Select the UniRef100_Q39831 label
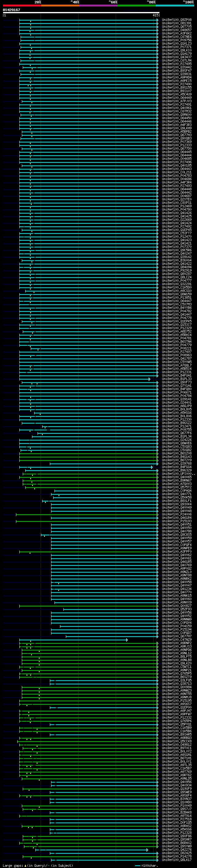Image resolution: width=197 pixels, height=868 pixels. click(176, 74)
